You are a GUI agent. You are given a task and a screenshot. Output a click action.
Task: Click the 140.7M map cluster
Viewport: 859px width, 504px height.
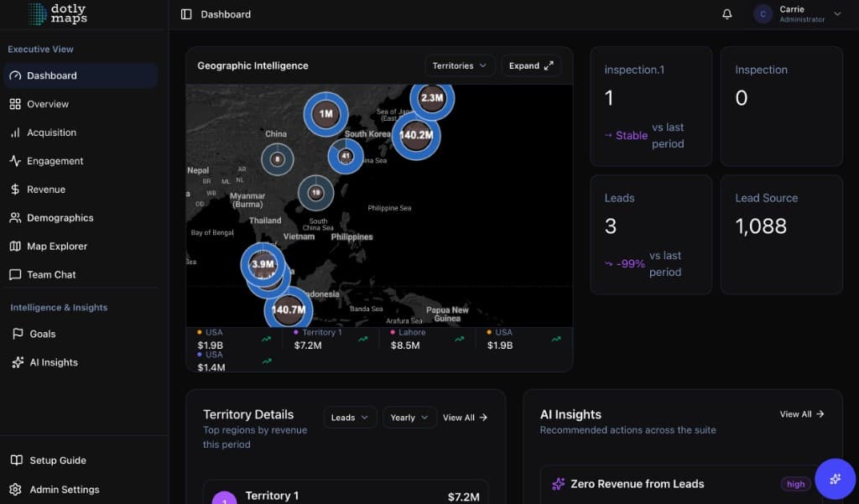coord(289,309)
